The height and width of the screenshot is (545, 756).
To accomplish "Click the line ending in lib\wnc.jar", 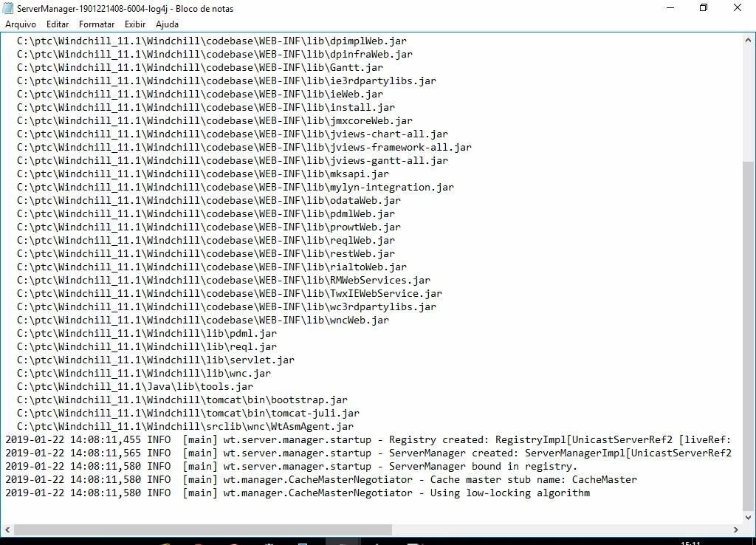I will click(144, 372).
